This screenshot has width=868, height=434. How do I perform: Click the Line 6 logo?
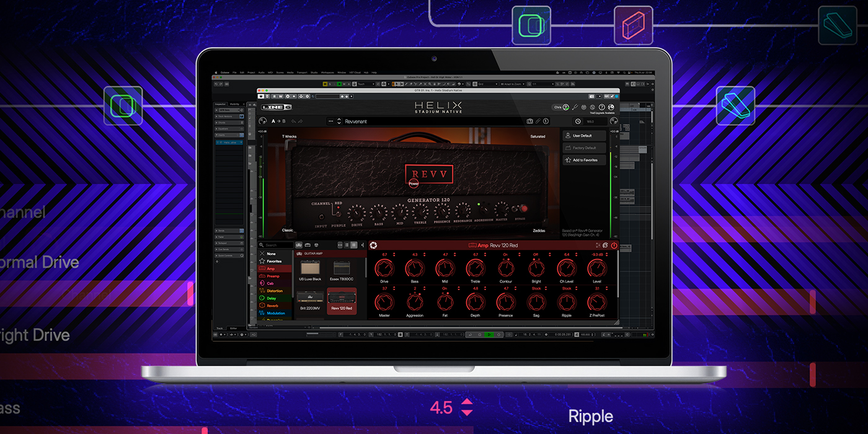click(277, 107)
